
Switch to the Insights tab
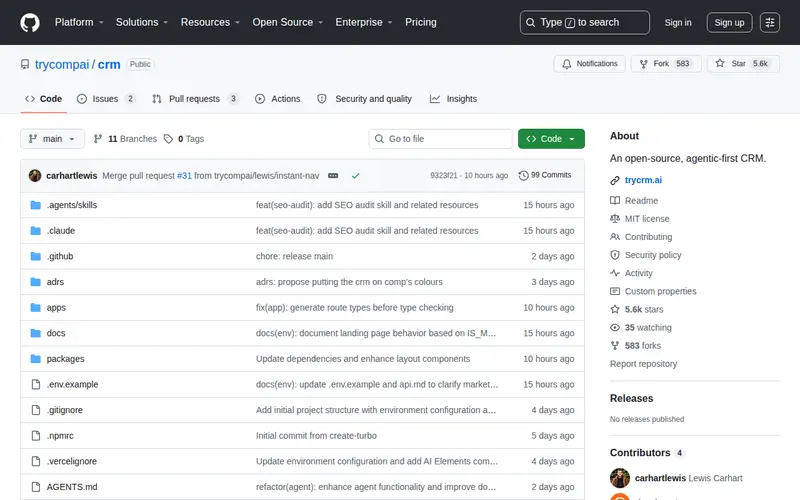[454, 99]
